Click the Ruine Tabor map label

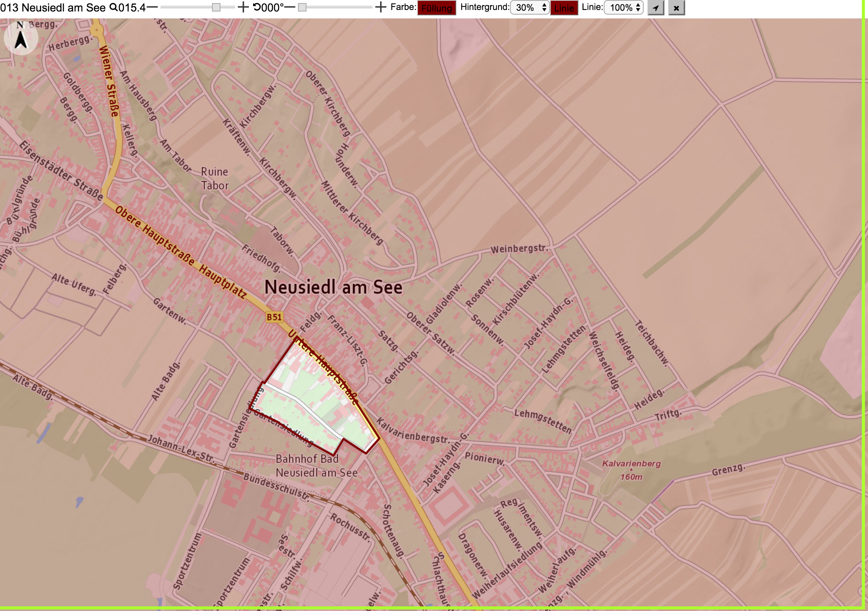tap(215, 178)
